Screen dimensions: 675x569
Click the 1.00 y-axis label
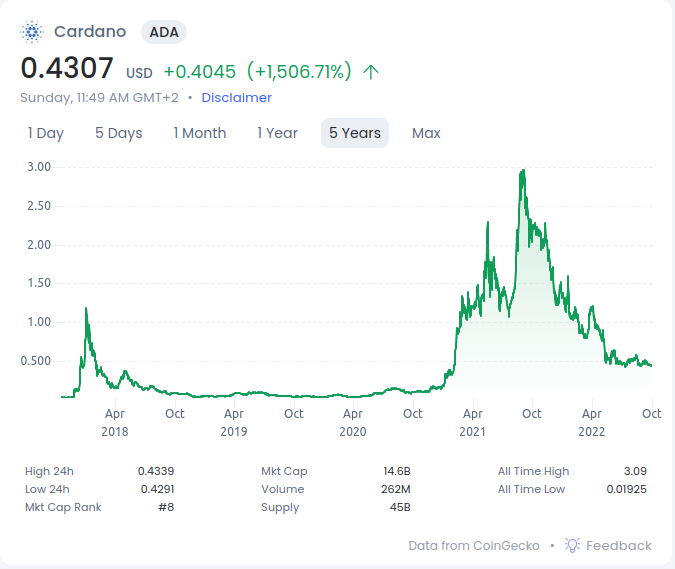pyautogui.click(x=39, y=322)
